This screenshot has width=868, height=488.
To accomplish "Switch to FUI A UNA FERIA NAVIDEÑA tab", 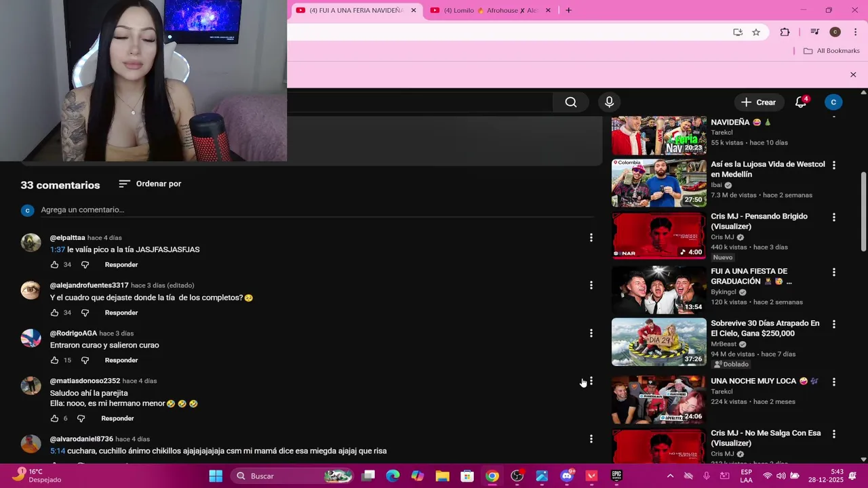I will pyautogui.click(x=355, y=10).
